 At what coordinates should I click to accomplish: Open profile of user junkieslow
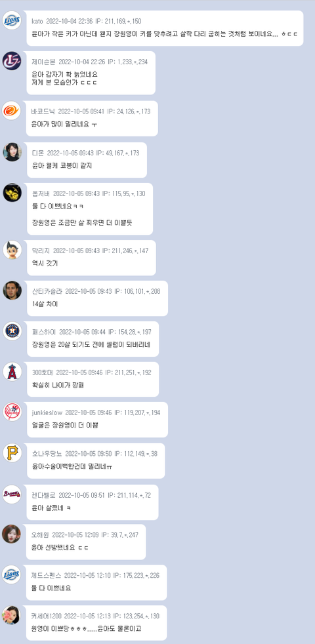coord(47,413)
